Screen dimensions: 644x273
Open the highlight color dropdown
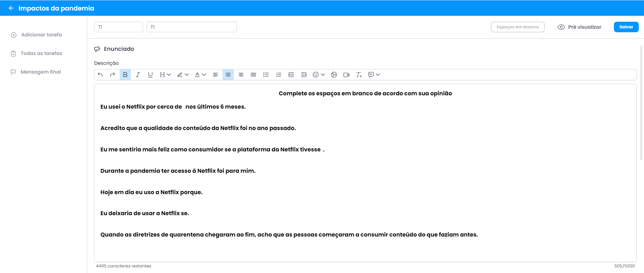point(183,75)
